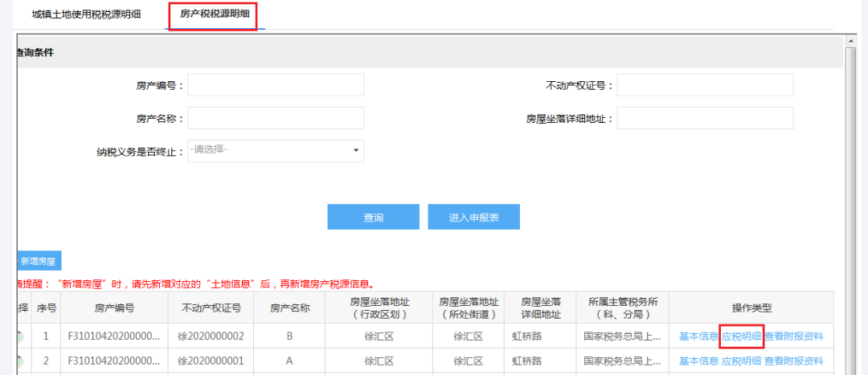Click the 房产编号 input field
Image resolution: width=868 pixels, height=375 pixels.
[275, 85]
